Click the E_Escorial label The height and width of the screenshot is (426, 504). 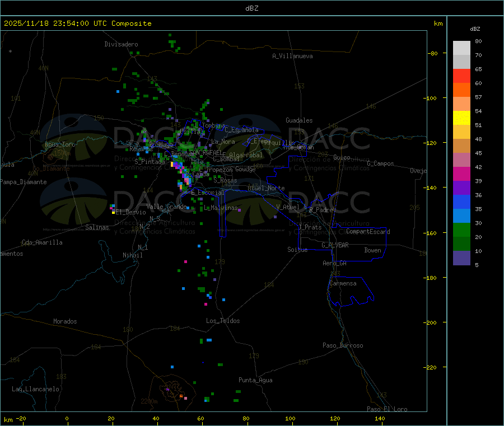pyautogui.click(x=207, y=193)
